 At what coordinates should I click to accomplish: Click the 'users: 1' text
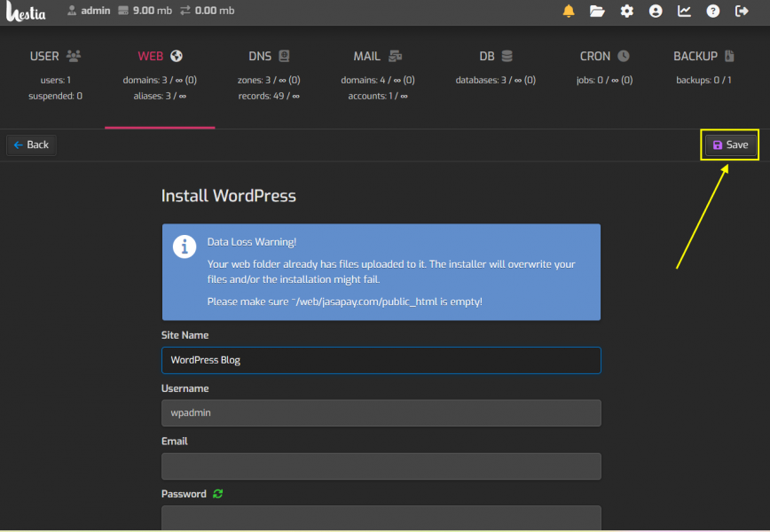pyautogui.click(x=56, y=80)
